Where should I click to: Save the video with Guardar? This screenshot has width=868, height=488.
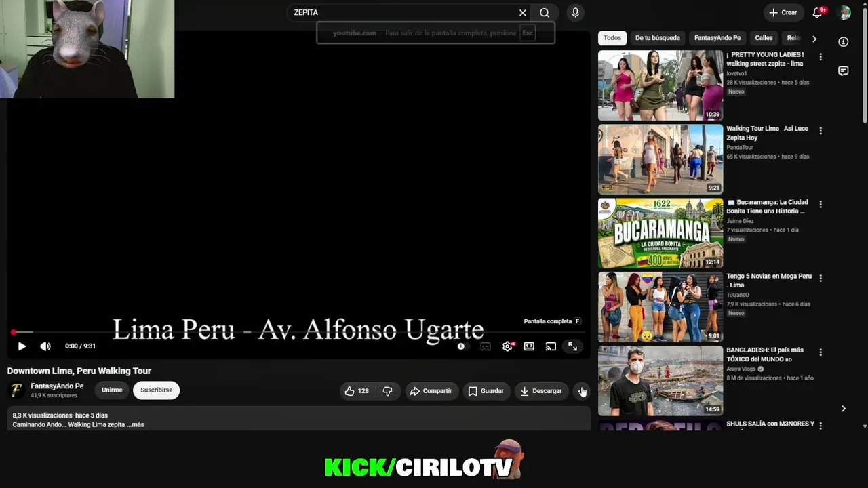[x=486, y=391]
